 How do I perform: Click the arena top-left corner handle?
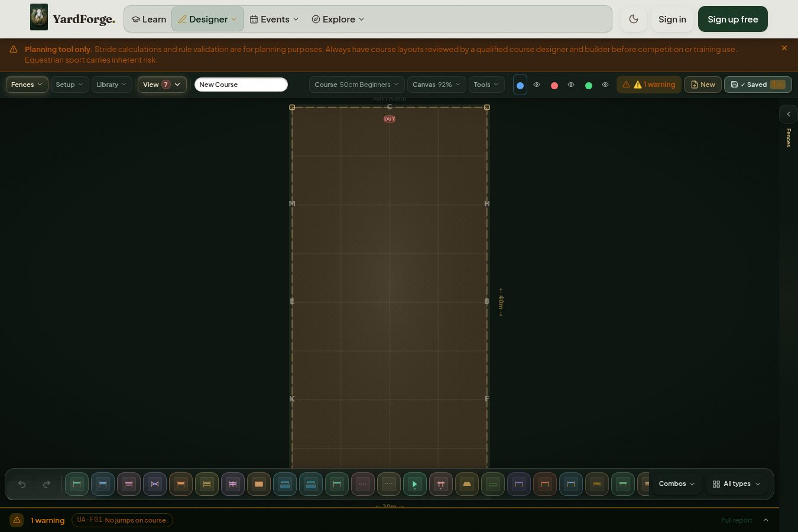(x=292, y=107)
